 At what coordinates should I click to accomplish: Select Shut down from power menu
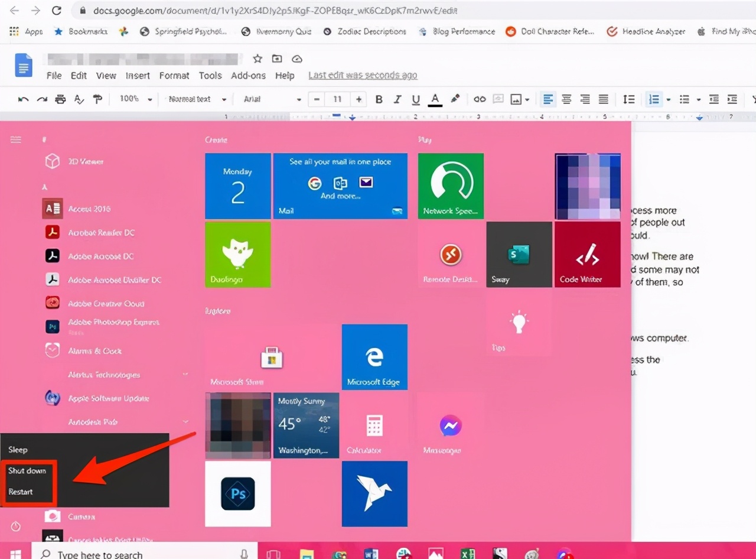(x=27, y=470)
